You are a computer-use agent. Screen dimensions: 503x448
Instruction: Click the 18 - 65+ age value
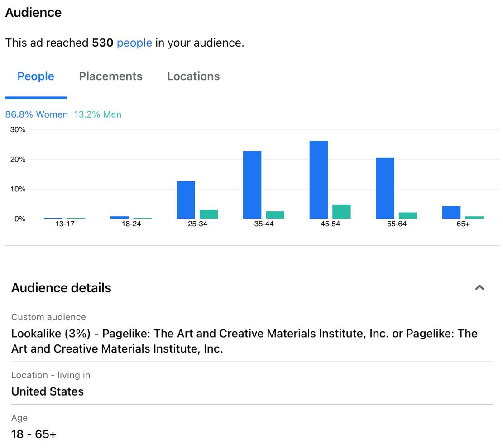tap(34, 434)
